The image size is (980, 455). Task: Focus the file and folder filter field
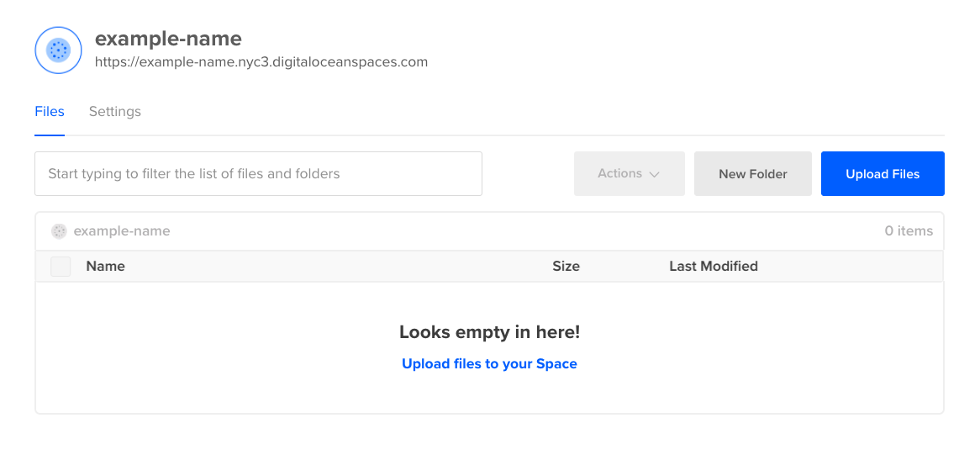[x=258, y=174]
